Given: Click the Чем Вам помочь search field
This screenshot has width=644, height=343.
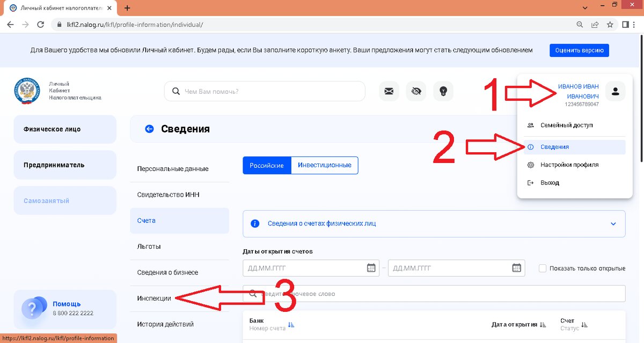Looking at the screenshot, I should (265, 91).
